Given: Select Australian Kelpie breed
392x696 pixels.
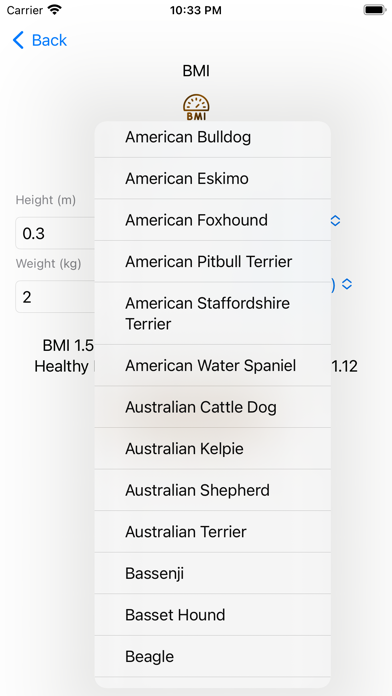Looking at the screenshot, I should tap(213, 448).
